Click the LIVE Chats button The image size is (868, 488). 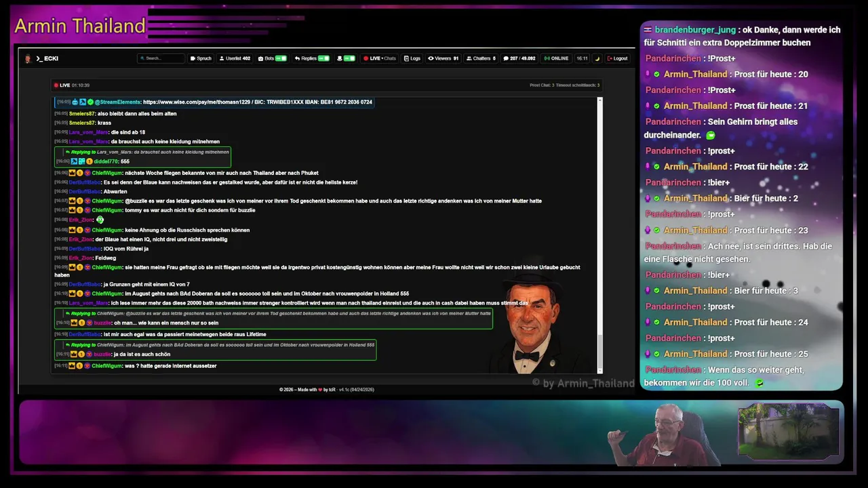tap(380, 58)
